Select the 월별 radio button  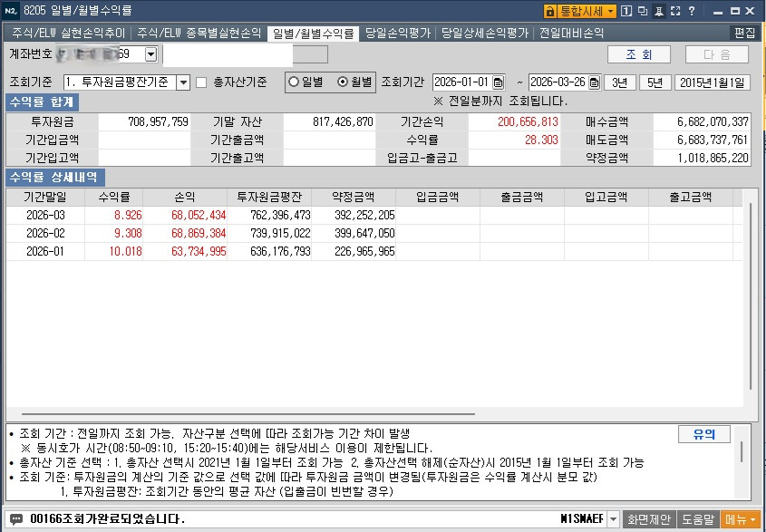[x=343, y=82]
